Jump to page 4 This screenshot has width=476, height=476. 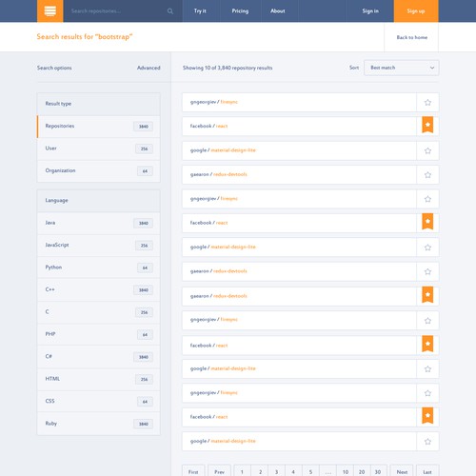[293, 471]
